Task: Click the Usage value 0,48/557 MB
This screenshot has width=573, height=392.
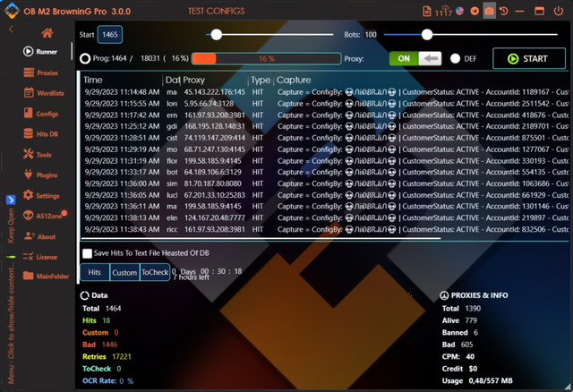Action: pyautogui.click(x=491, y=380)
